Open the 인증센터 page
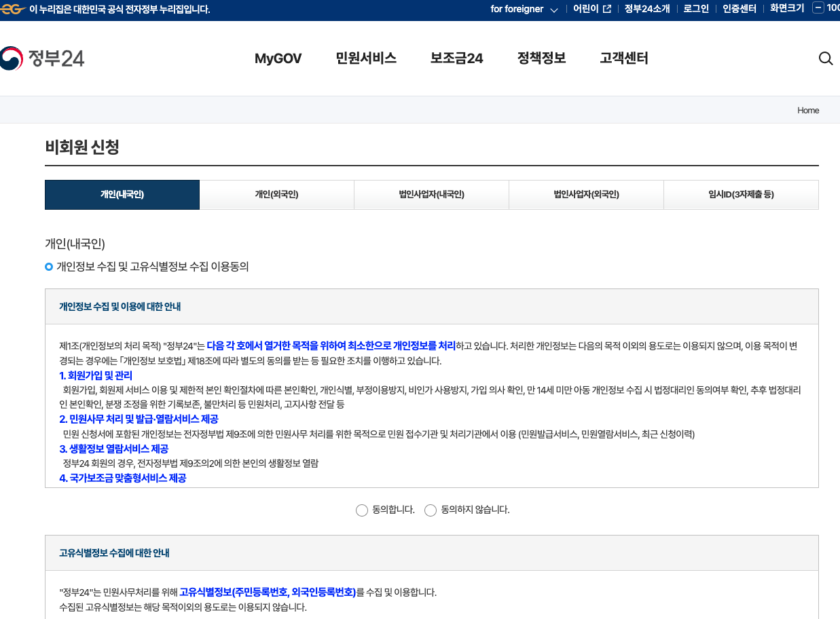The image size is (840, 619). (x=739, y=9)
